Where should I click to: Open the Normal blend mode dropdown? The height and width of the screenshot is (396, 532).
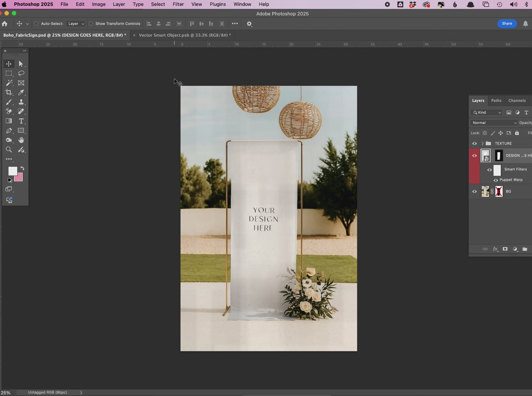(494, 123)
